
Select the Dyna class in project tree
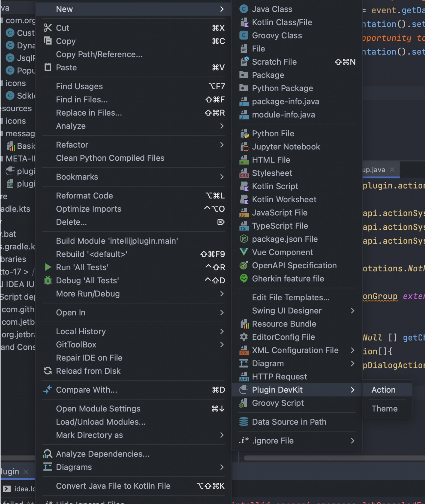[20, 45]
